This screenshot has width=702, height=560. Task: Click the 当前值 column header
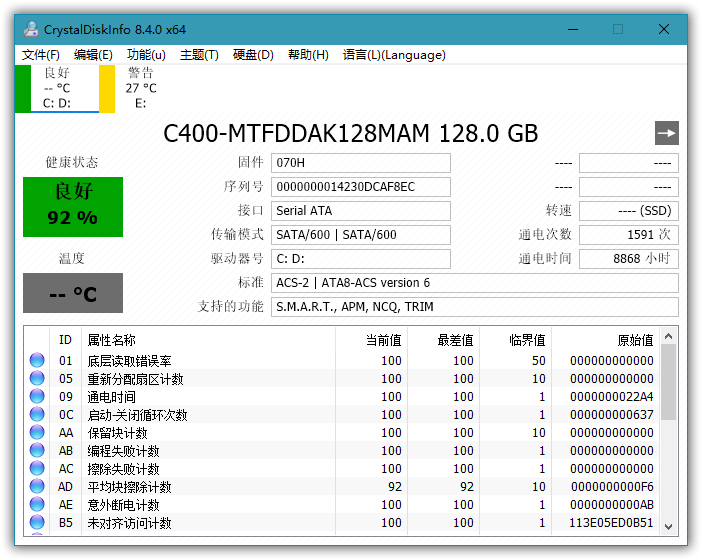(x=371, y=340)
